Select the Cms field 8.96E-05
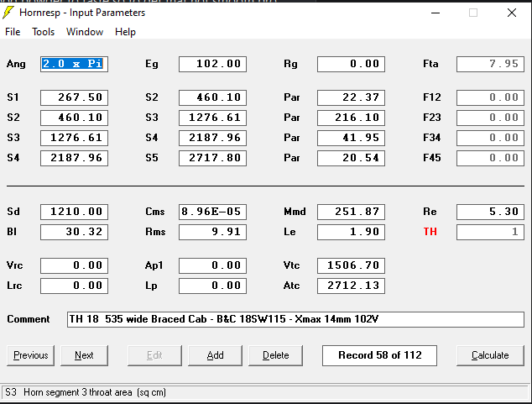The image size is (532, 404). click(213, 212)
